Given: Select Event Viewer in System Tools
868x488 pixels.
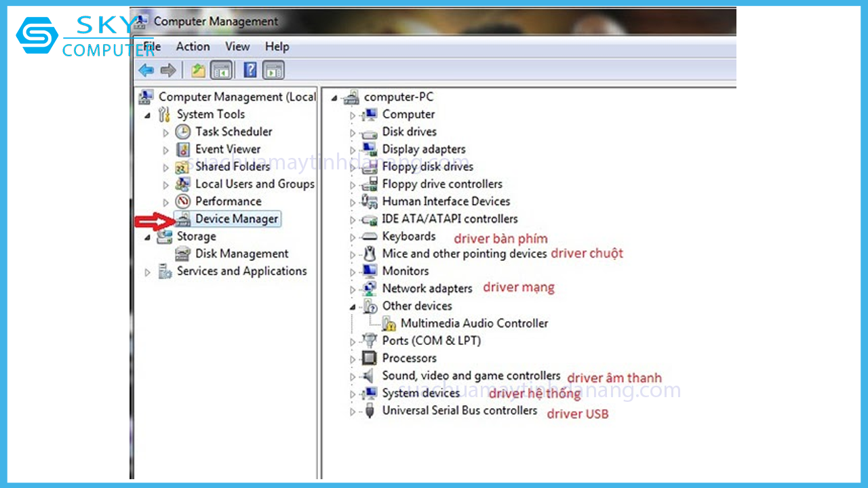Looking at the screenshot, I should (x=228, y=149).
